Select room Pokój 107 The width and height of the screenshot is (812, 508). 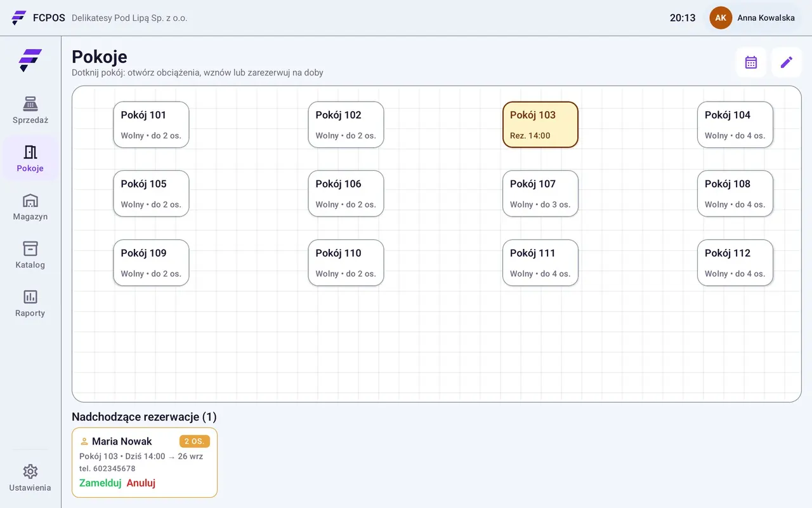click(540, 194)
